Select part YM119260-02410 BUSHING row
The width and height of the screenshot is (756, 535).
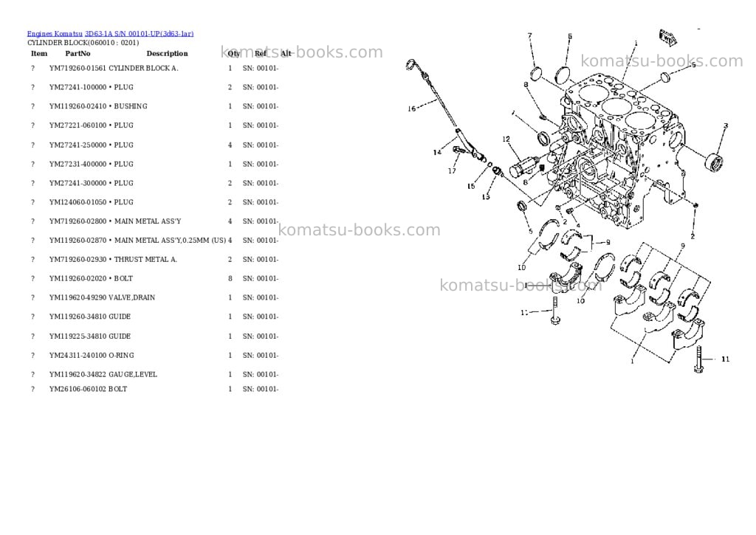pyautogui.click(x=155, y=106)
